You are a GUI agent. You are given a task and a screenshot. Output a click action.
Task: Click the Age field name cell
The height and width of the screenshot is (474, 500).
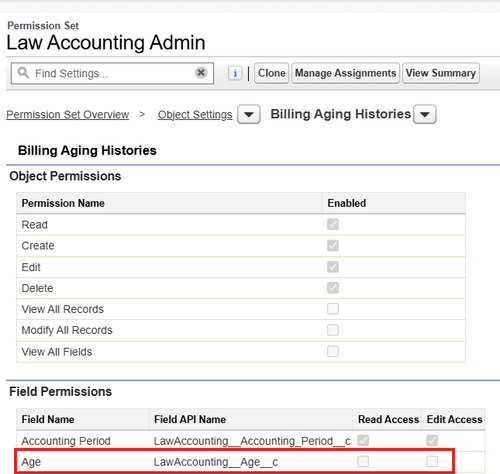31,462
